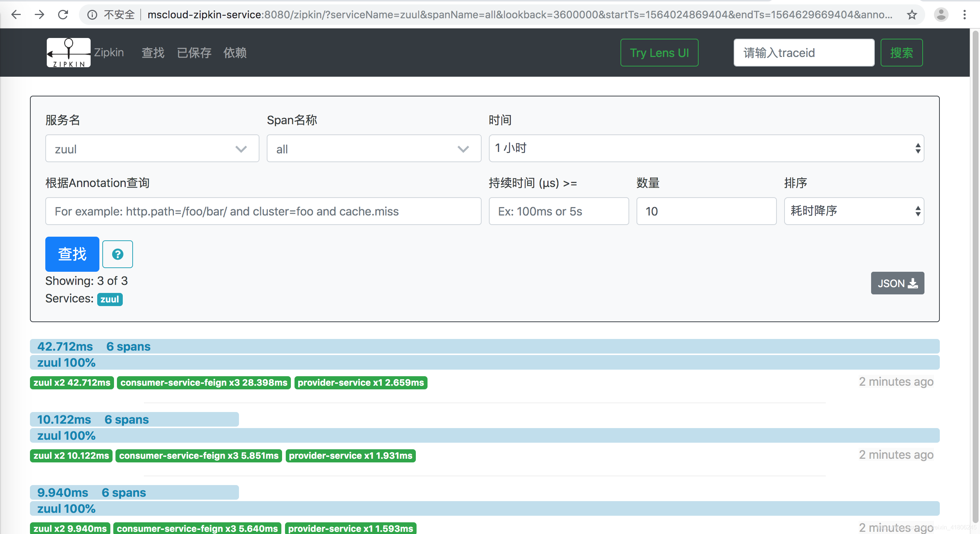Screen dimensions: 980x534
Task: Click the Try Lens UI button
Action: [659, 53]
